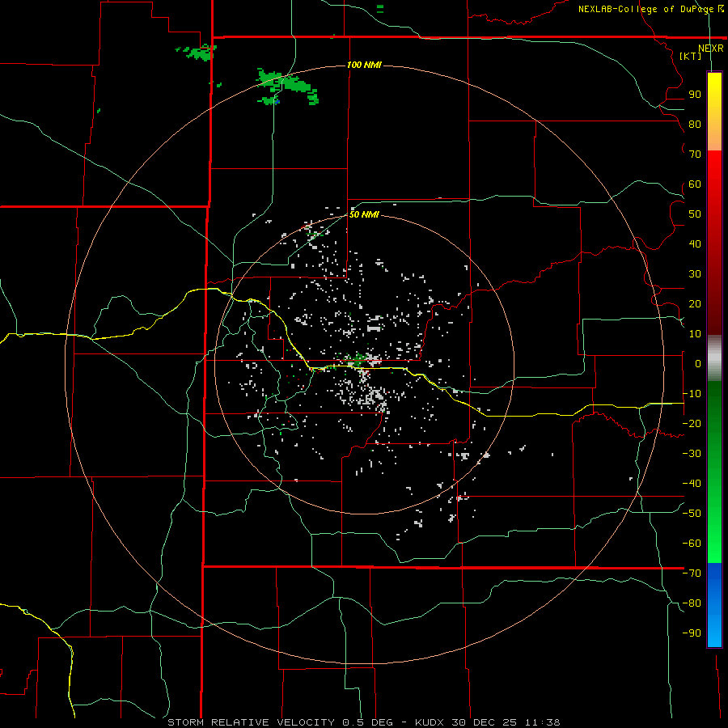Click the -20 knot scale label
Image resolution: width=728 pixels, height=728 pixels.
coord(692,423)
